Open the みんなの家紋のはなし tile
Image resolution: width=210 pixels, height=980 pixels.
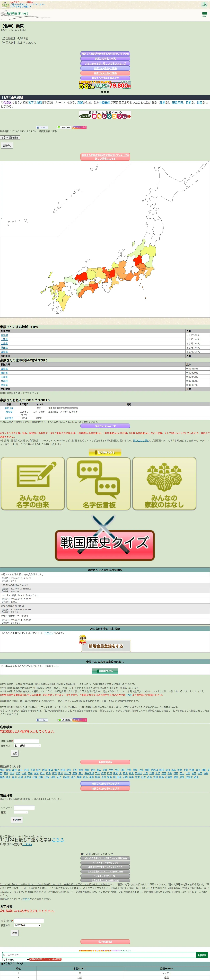coord(164,483)
